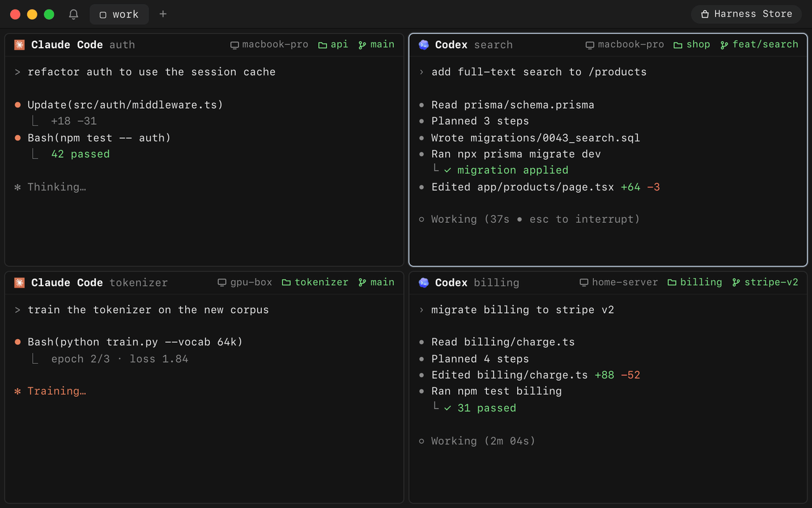Click 'Edited billing/charge.ts' line
This screenshot has width=812, height=508.
pyautogui.click(x=509, y=375)
